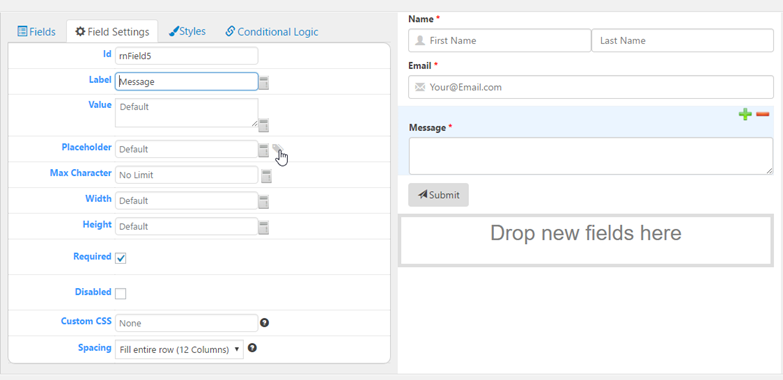The height and width of the screenshot is (380, 783).
Task: Click the Email label in preview
Action: pyautogui.click(x=419, y=65)
